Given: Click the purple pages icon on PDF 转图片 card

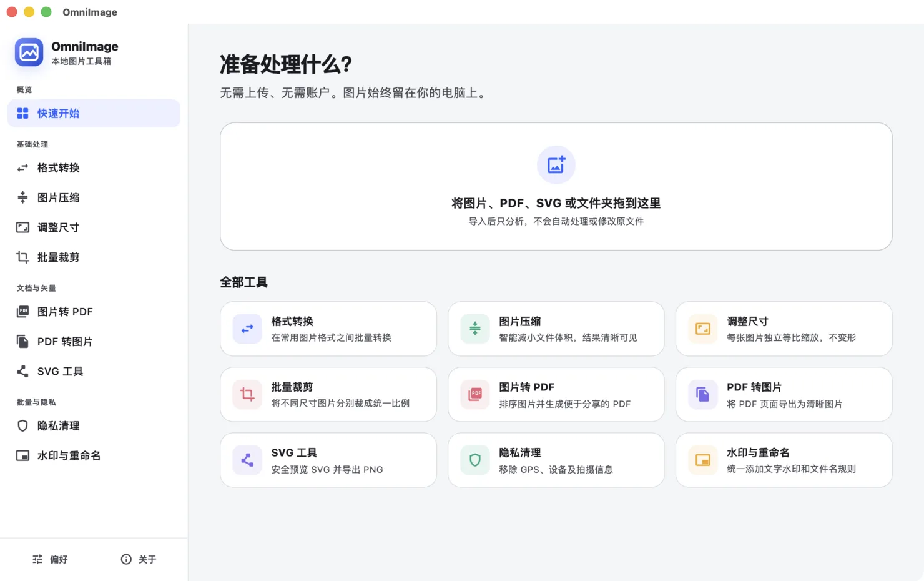Looking at the screenshot, I should click(x=703, y=394).
